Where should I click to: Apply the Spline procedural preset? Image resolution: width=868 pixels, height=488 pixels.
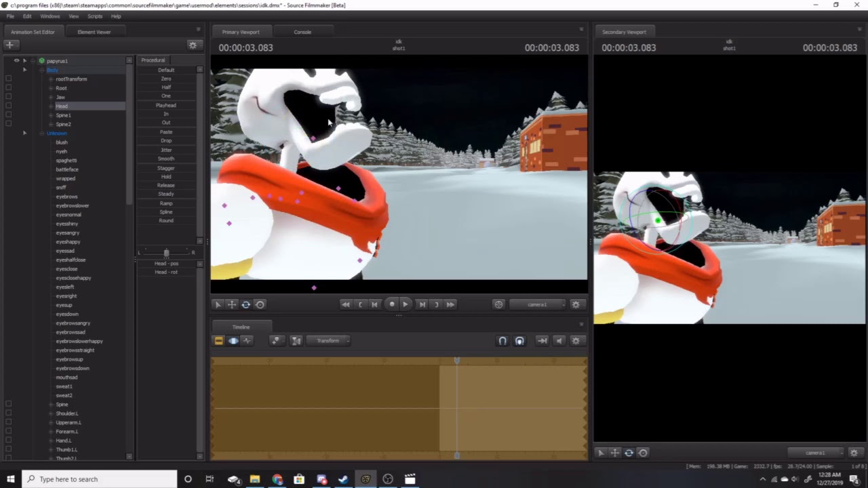click(x=166, y=212)
